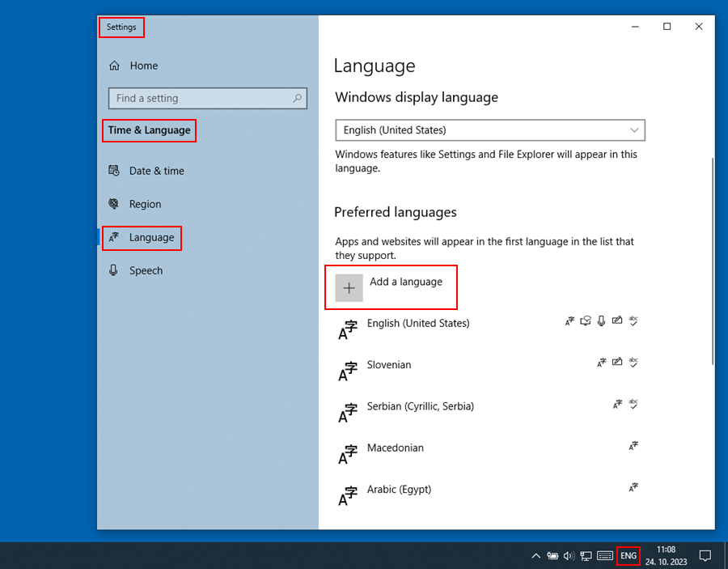
Task: Click the Add a language label
Action: point(406,282)
